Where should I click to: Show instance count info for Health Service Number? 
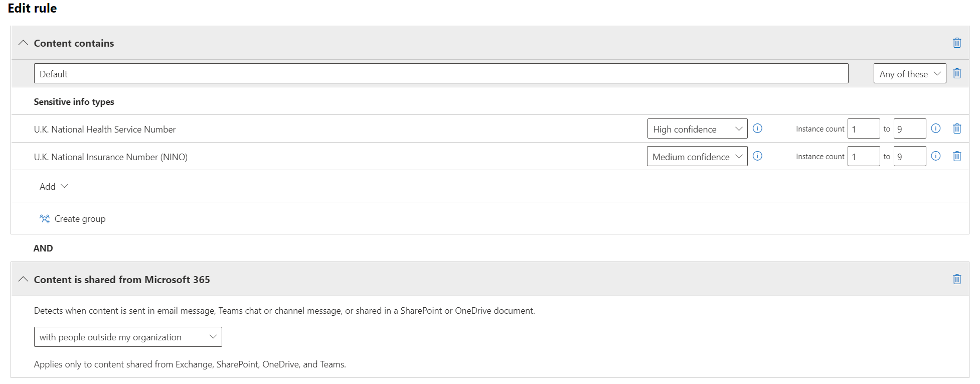click(x=936, y=128)
